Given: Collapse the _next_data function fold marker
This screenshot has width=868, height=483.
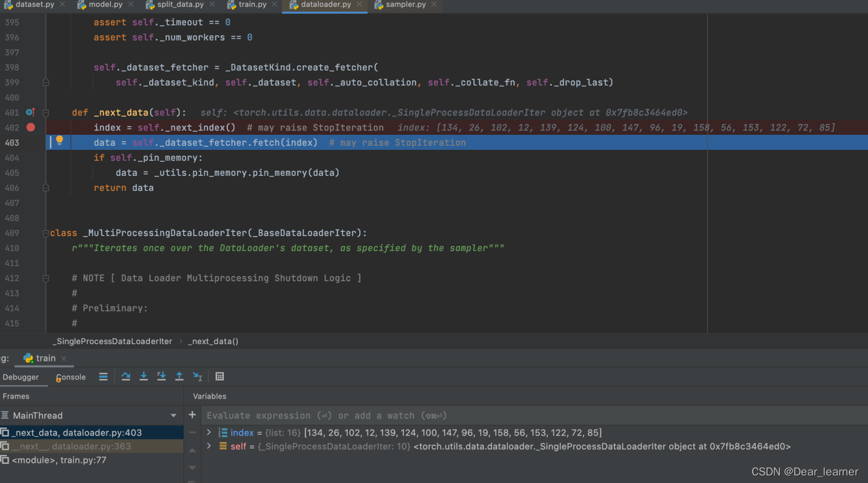Looking at the screenshot, I should [x=46, y=113].
